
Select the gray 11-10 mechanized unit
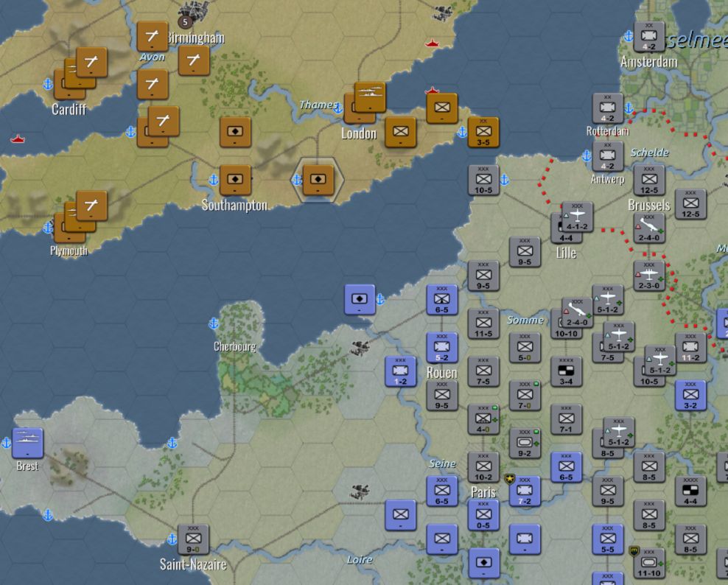[x=649, y=563]
